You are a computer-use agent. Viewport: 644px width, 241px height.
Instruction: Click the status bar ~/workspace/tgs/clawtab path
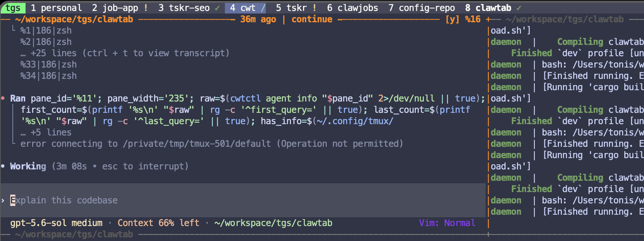tap(273, 223)
